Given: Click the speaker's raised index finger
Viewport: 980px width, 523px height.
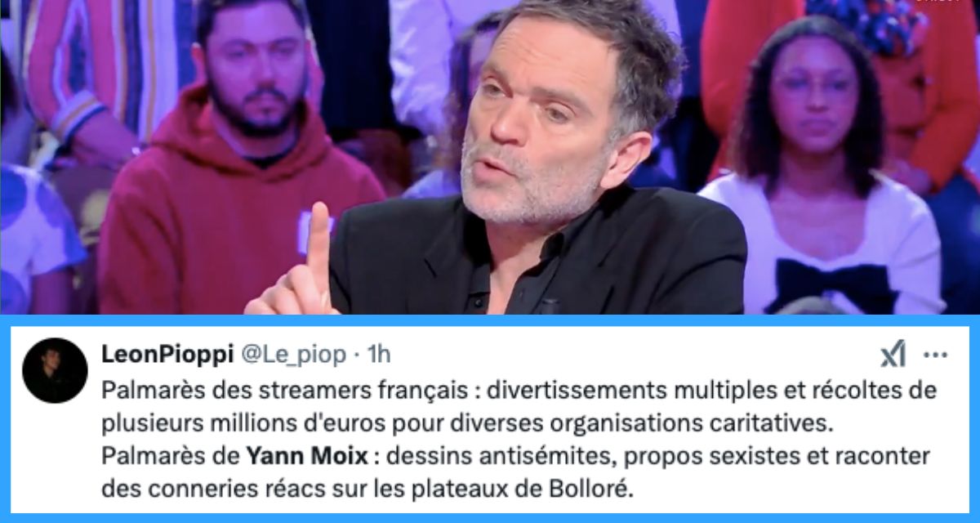Looking at the screenshot, I should [317, 245].
